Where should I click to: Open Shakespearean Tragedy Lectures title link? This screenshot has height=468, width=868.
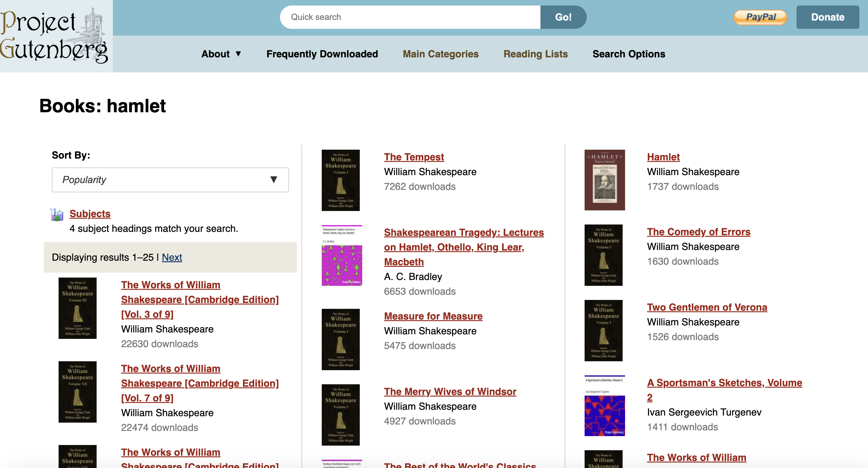point(464,247)
